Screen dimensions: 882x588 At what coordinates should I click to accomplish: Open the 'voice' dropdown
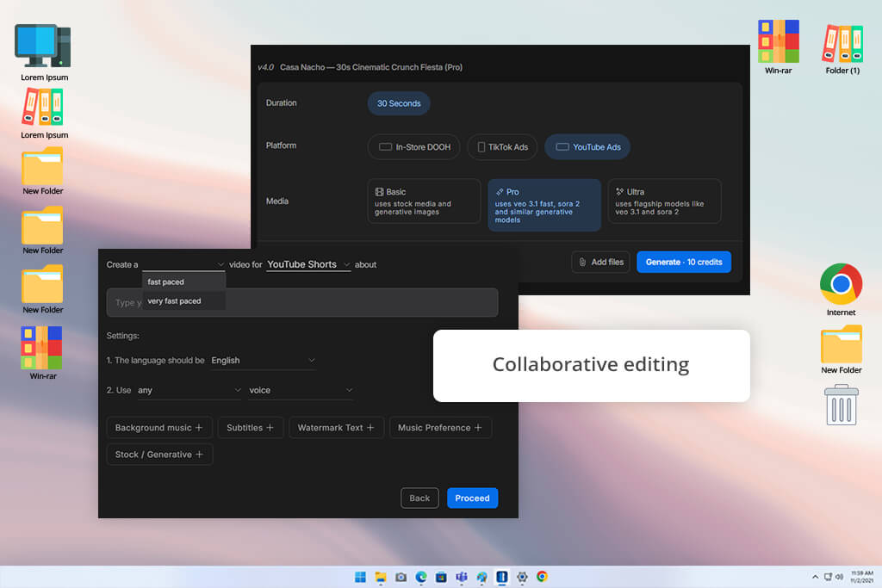pyautogui.click(x=301, y=390)
